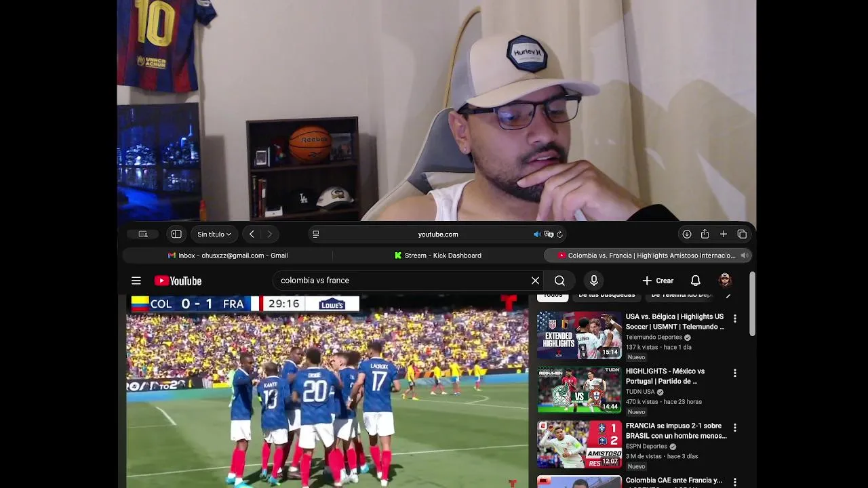This screenshot has height=488, width=868.
Task: Toggle the Safari sidebar icon
Action: 176,234
